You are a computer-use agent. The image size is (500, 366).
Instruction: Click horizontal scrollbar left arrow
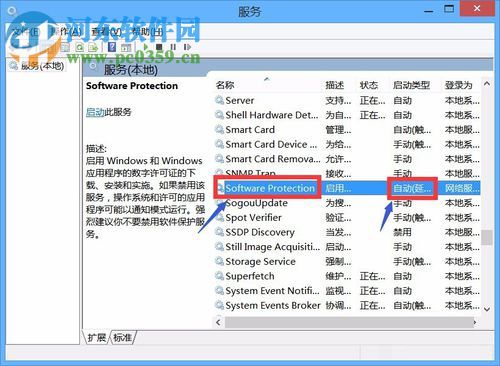click(x=218, y=322)
